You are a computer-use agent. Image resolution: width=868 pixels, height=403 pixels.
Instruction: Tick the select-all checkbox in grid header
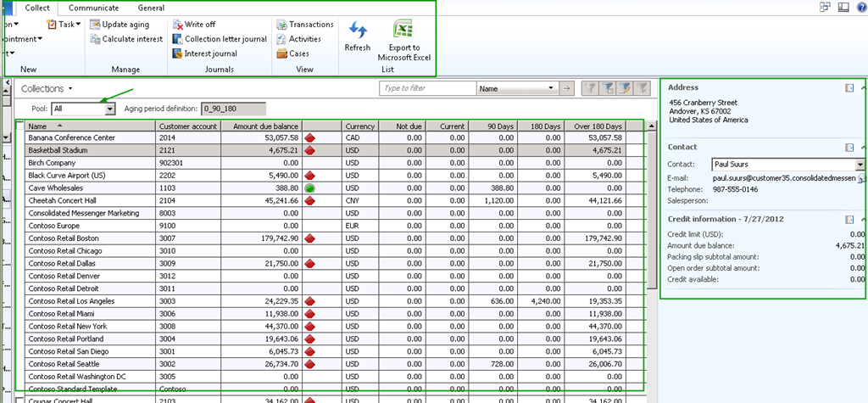pos(20,126)
